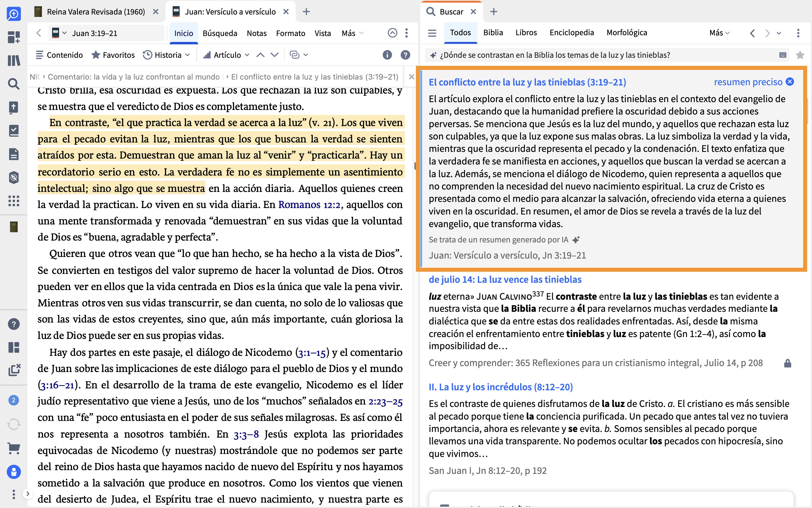The width and height of the screenshot is (812, 508).
Task: Open the user account profile icon
Action: (14, 472)
